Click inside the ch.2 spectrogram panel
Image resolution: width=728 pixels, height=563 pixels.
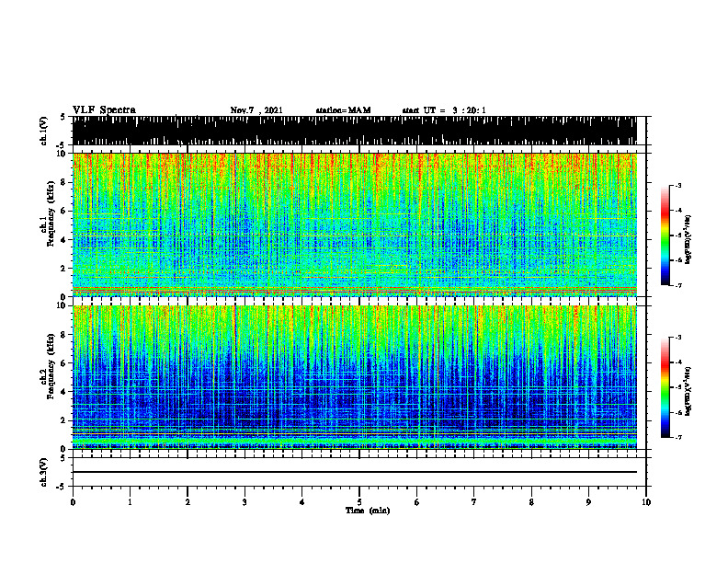tap(355, 377)
